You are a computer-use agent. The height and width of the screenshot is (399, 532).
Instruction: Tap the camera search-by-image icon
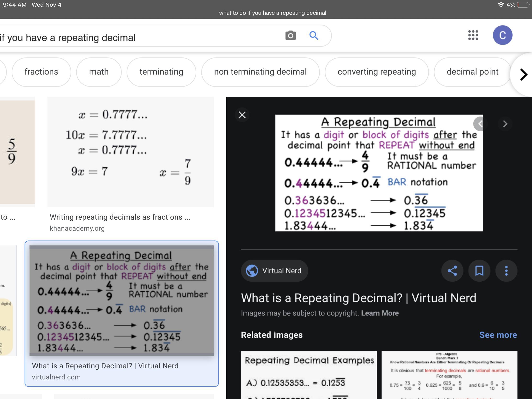291,36
